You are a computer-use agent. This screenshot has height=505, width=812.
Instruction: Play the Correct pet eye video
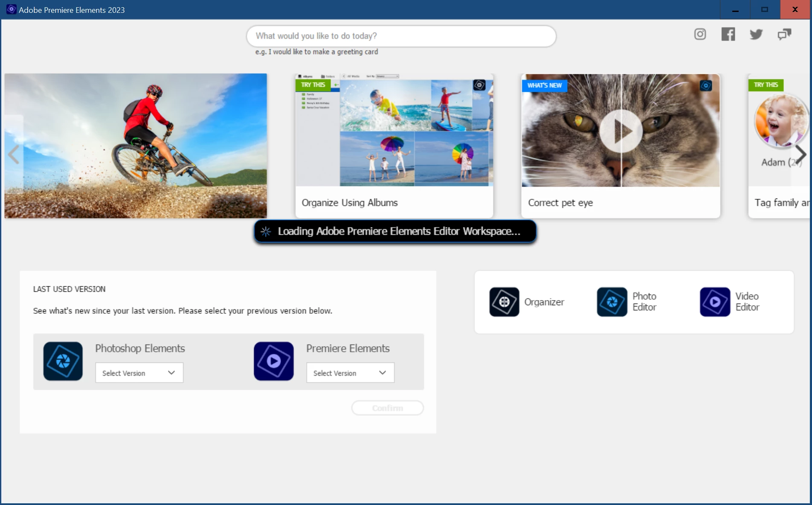pyautogui.click(x=621, y=131)
